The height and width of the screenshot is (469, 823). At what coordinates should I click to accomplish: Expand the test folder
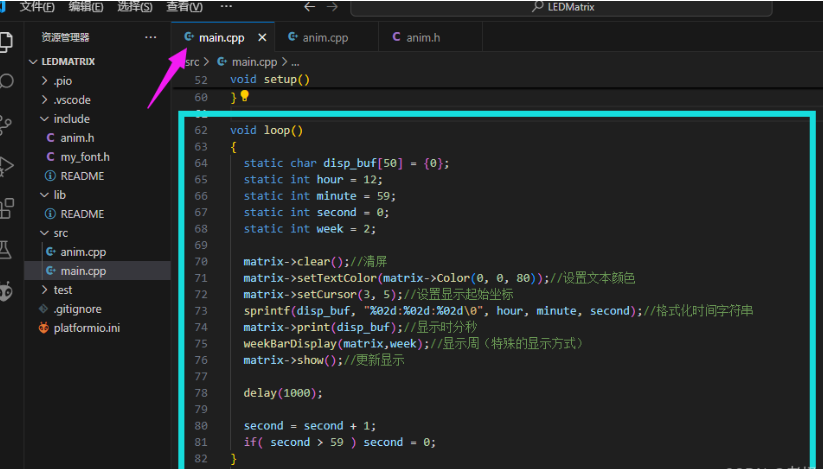98,290
